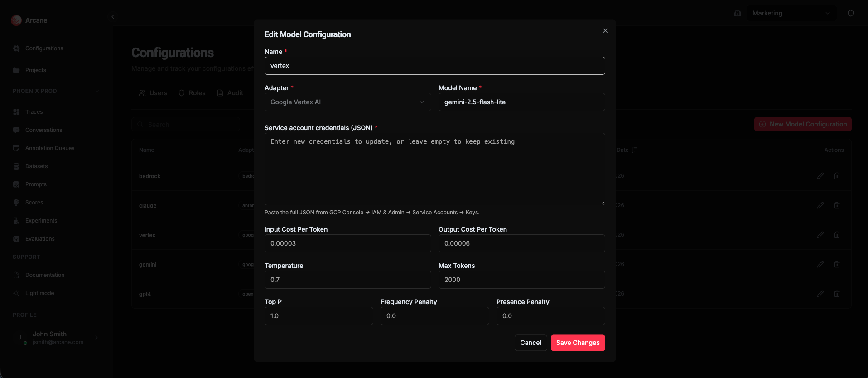Select the bedrock row name
This screenshot has height=378, width=868.
(149, 176)
